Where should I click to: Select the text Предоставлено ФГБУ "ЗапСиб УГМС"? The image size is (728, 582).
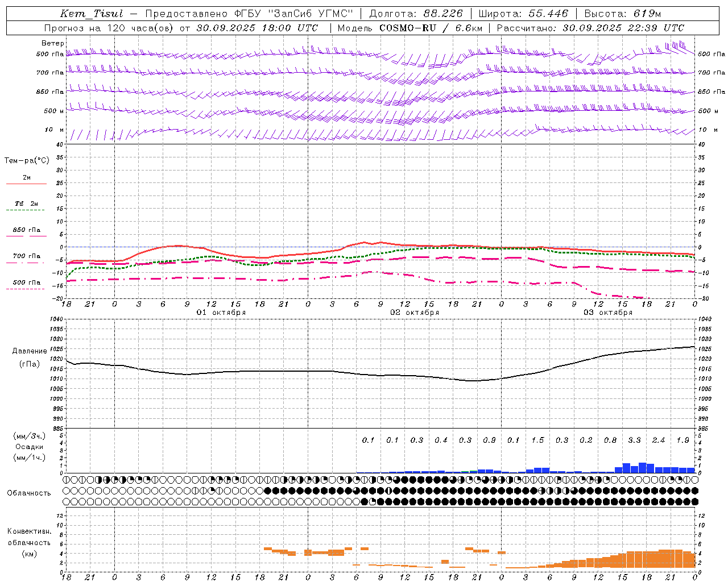[250, 14]
